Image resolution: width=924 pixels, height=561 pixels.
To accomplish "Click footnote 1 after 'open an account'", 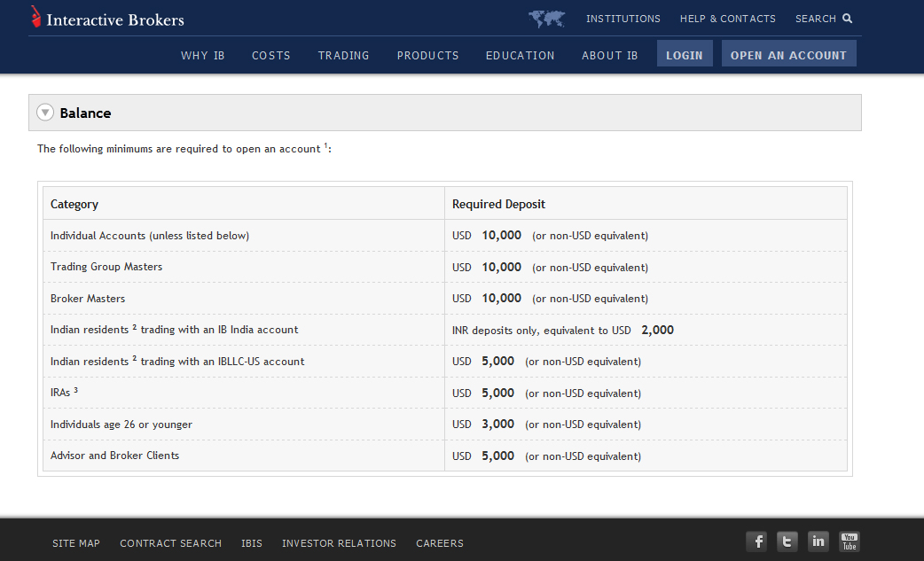I will [325, 145].
